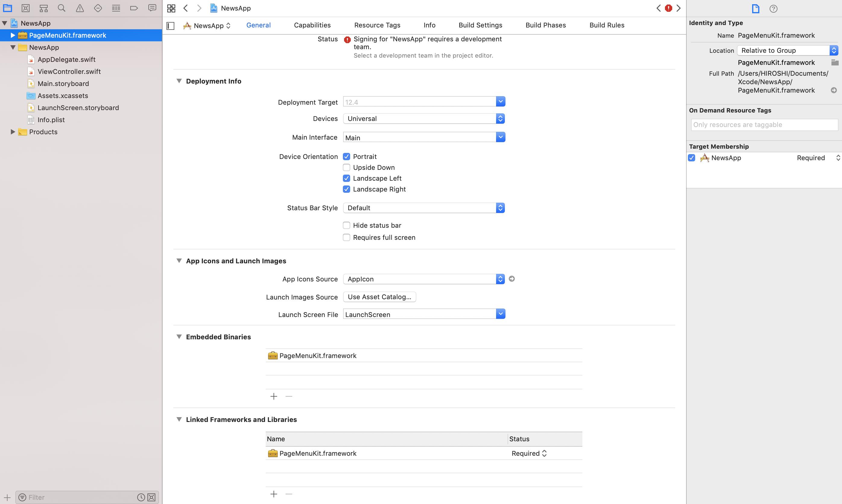
Task: Select Main.storyboard file
Action: point(63,84)
